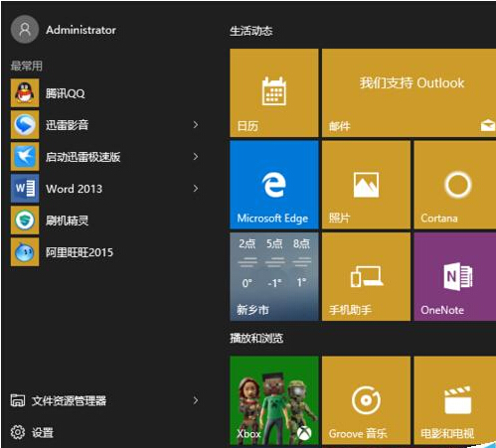Click the 文件资源管理器 text entry

(x=69, y=400)
